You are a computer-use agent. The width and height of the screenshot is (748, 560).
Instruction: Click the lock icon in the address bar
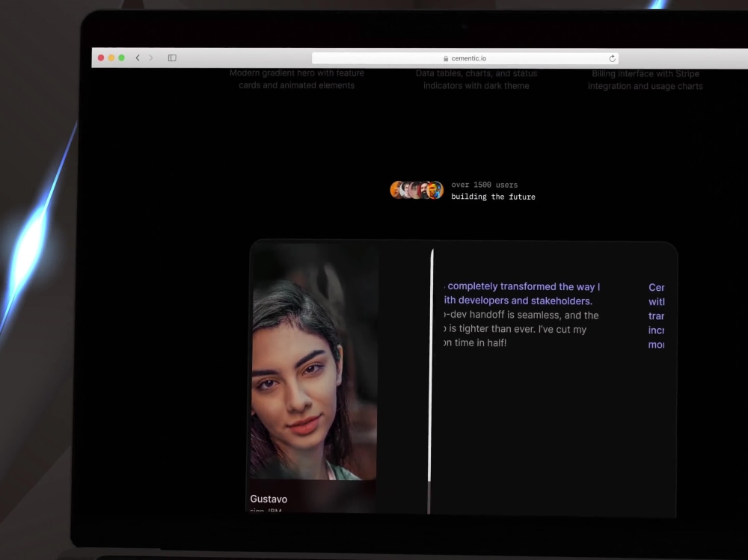click(x=446, y=58)
